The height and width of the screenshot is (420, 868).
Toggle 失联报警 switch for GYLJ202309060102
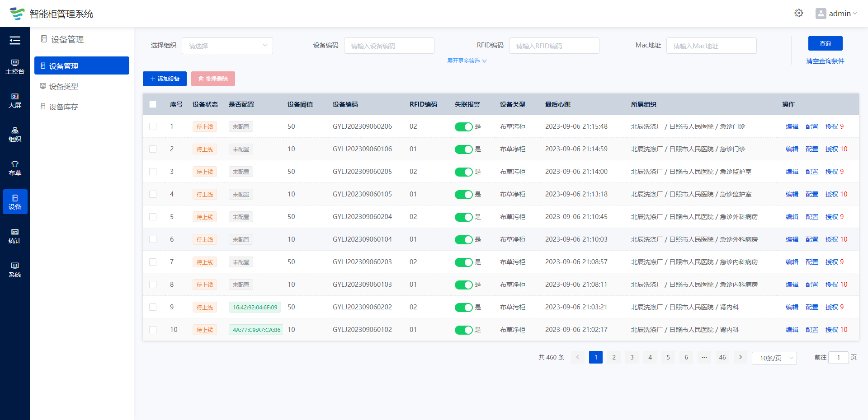coord(464,330)
